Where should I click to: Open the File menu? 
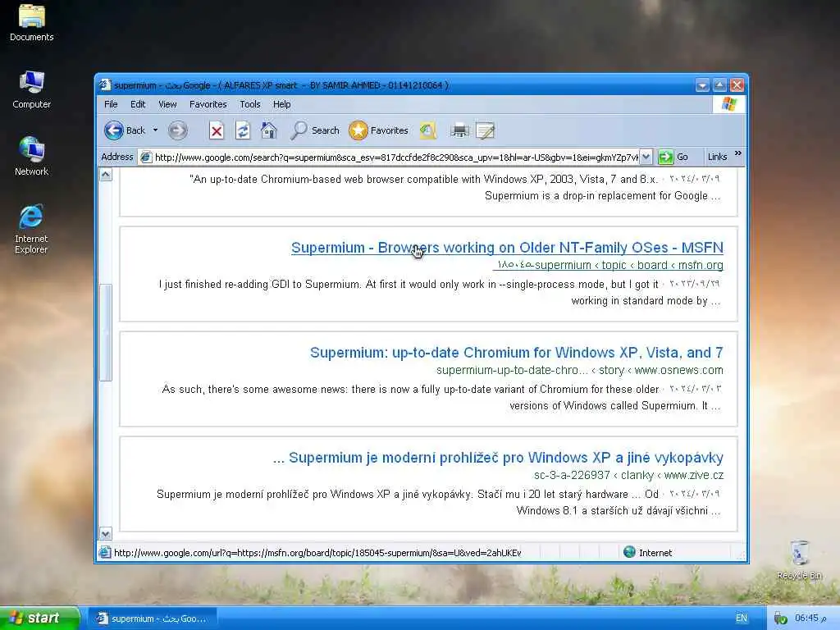(111, 104)
